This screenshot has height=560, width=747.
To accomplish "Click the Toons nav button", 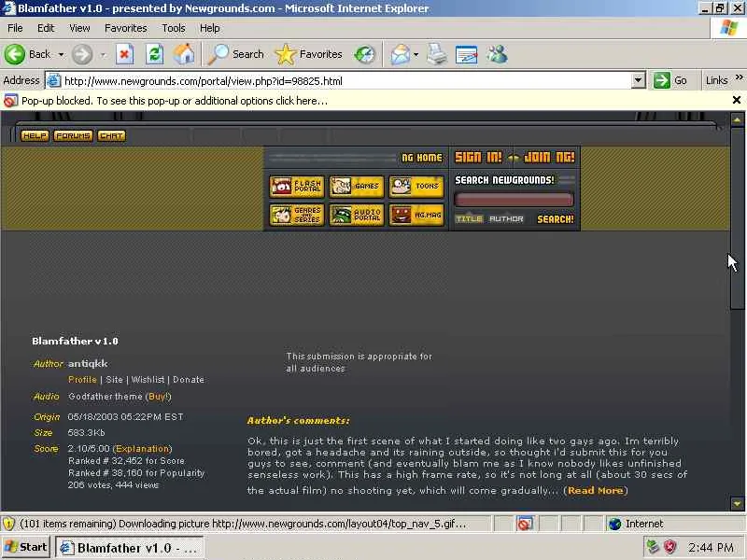I will [416, 186].
